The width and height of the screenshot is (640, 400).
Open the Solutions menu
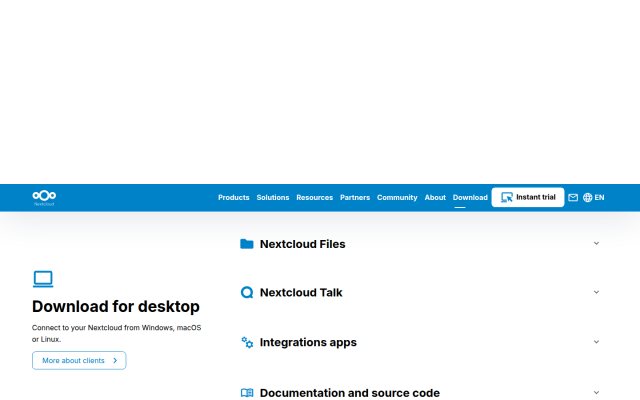(x=273, y=198)
